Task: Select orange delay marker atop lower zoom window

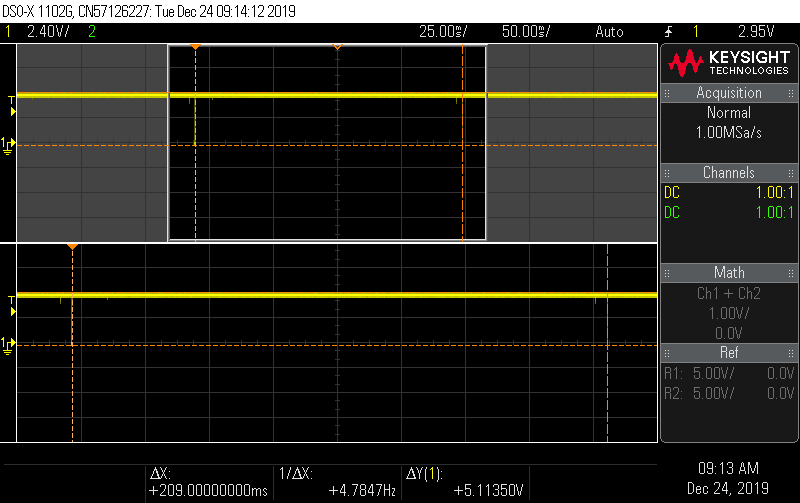Action: 72,247
